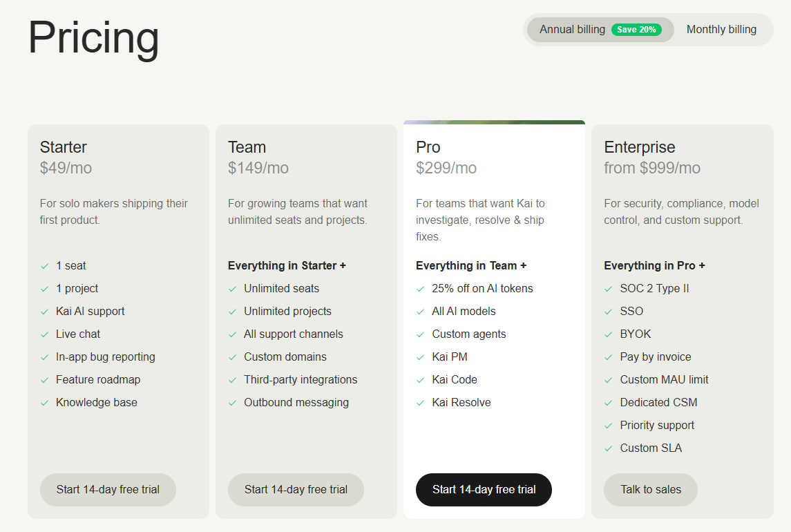Switch to Monthly billing
Screen dimensions: 791x532
721,30
